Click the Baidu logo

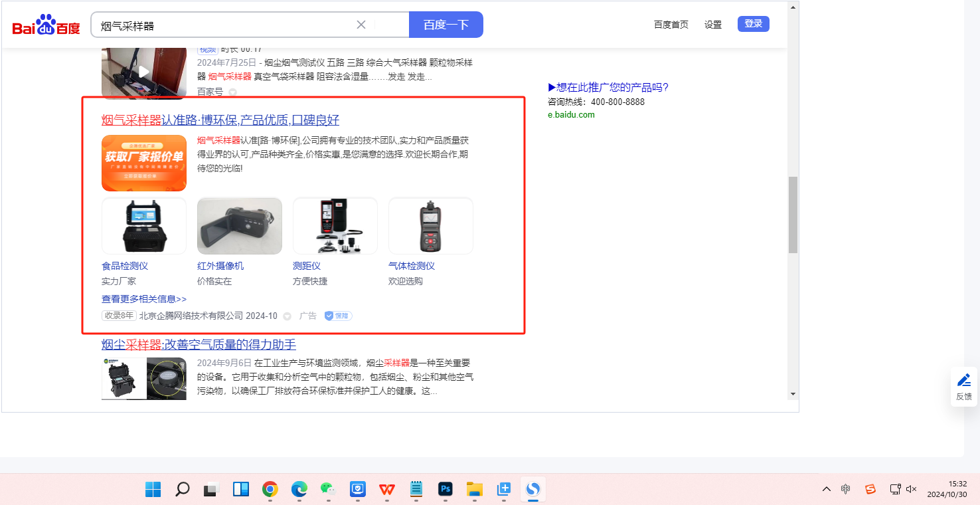click(x=46, y=25)
